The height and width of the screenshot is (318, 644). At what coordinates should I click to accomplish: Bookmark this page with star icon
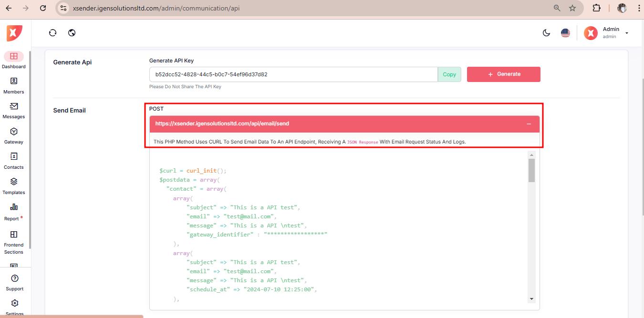pos(572,8)
